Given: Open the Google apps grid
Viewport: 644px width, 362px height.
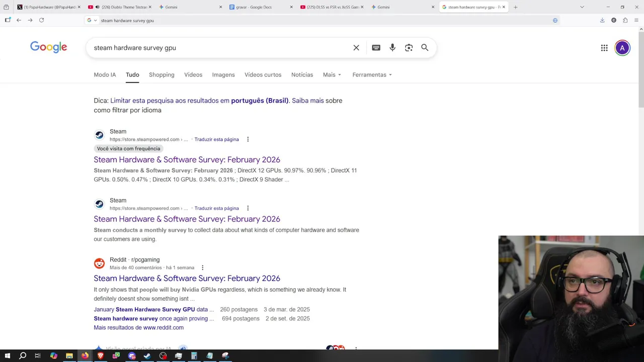Looking at the screenshot, I should point(604,48).
